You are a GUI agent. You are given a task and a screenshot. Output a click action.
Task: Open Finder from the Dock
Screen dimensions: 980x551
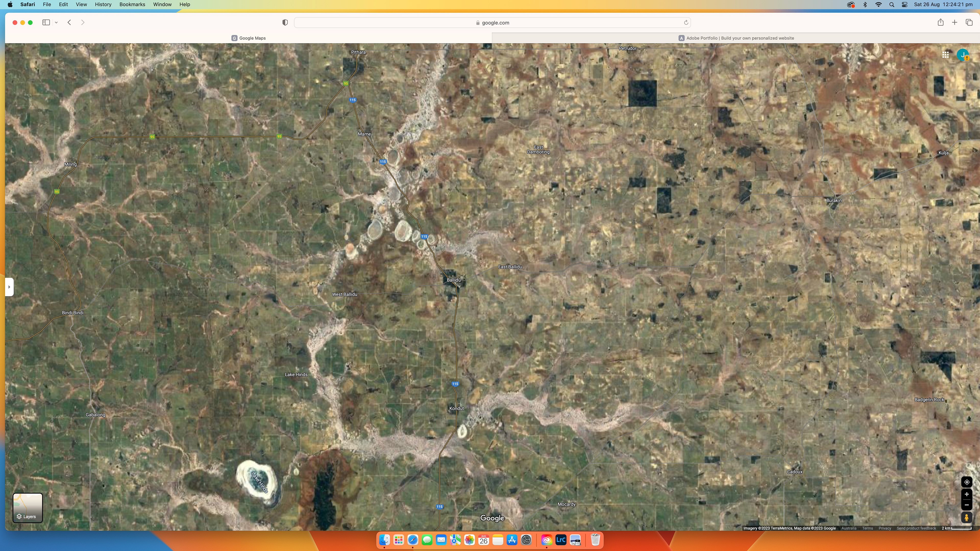click(384, 540)
